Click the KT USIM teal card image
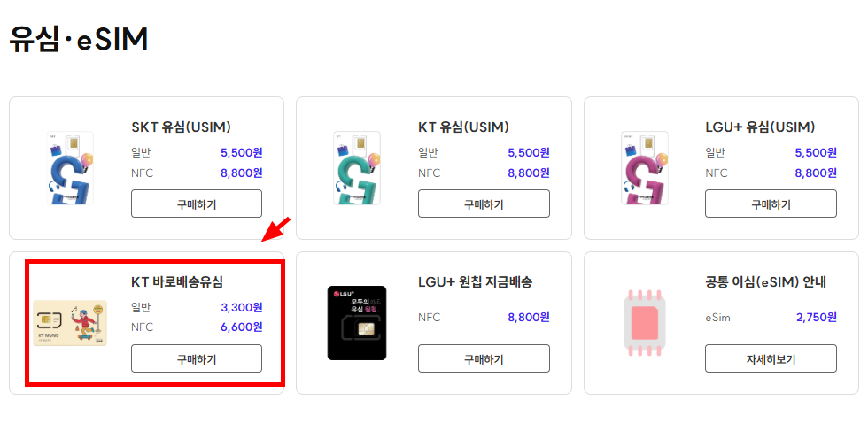 click(x=357, y=168)
